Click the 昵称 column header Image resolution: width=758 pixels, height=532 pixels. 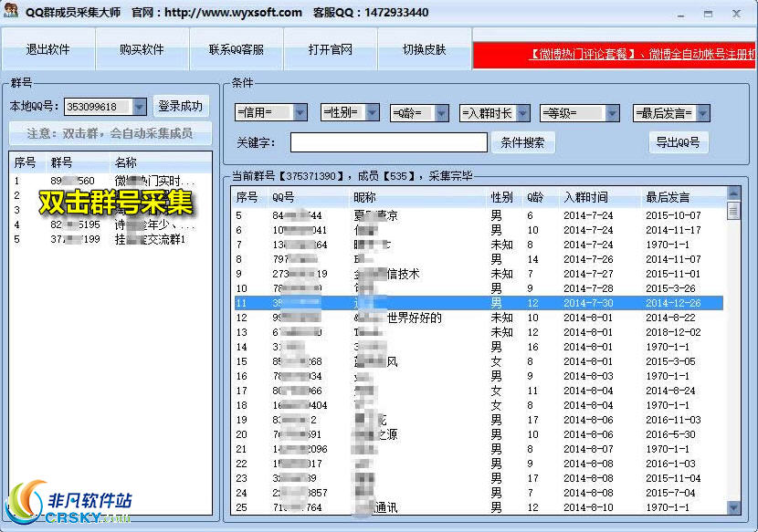click(416, 197)
